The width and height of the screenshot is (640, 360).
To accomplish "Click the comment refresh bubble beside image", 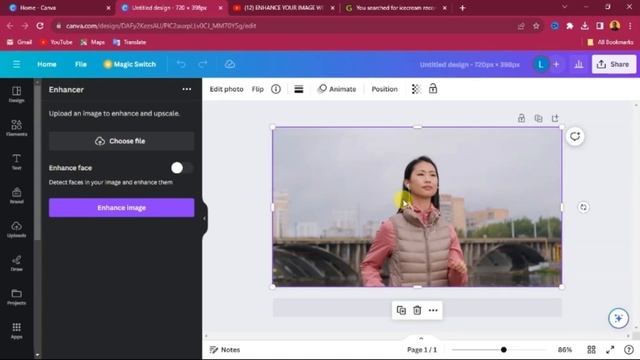I will (575, 136).
